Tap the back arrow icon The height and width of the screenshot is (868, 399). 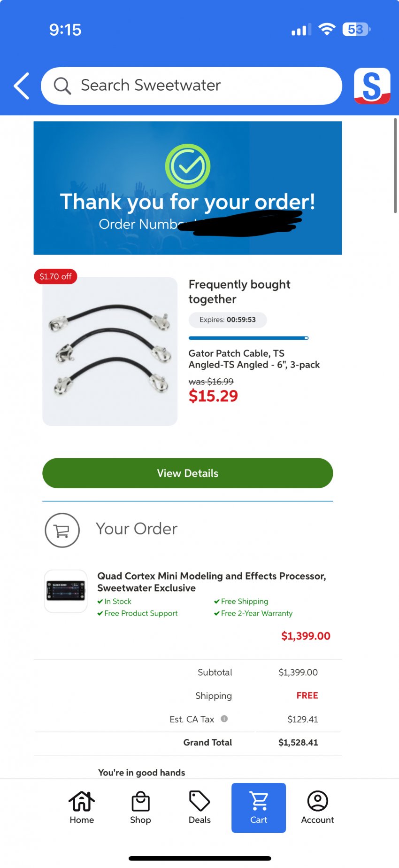22,86
